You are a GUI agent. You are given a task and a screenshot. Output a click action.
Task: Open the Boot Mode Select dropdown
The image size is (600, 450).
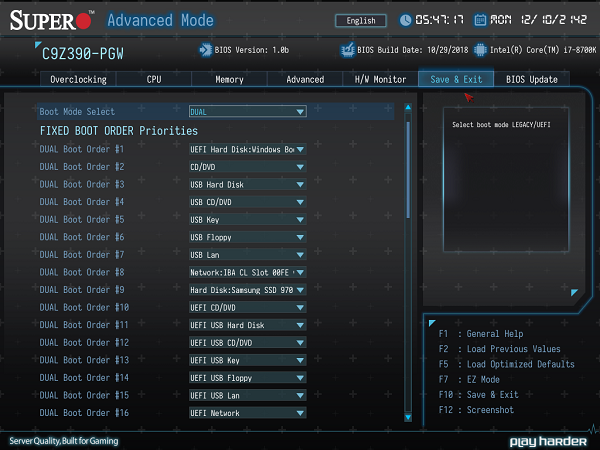[x=248, y=112]
